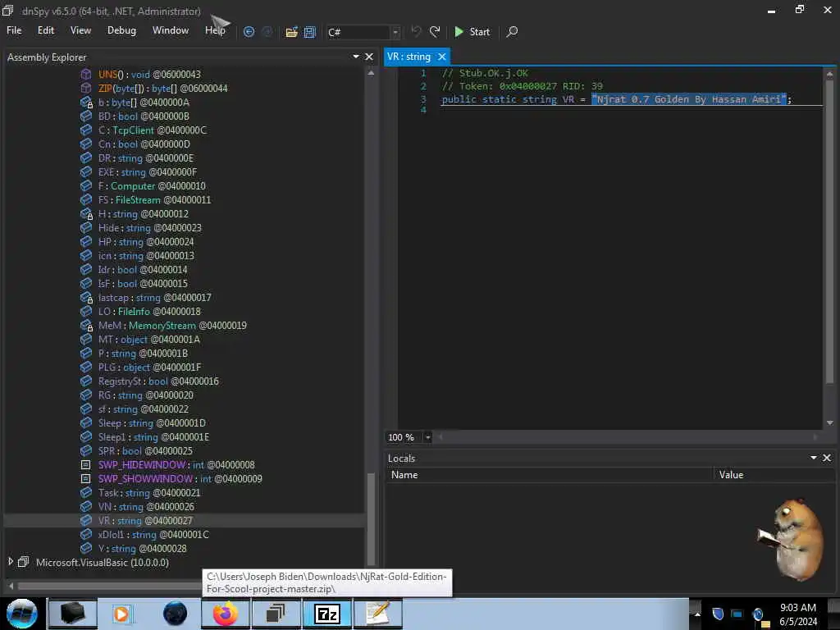Click the code editor vertical scrollbar
This screenshot has width=840, height=630.
pyautogui.click(x=829, y=231)
